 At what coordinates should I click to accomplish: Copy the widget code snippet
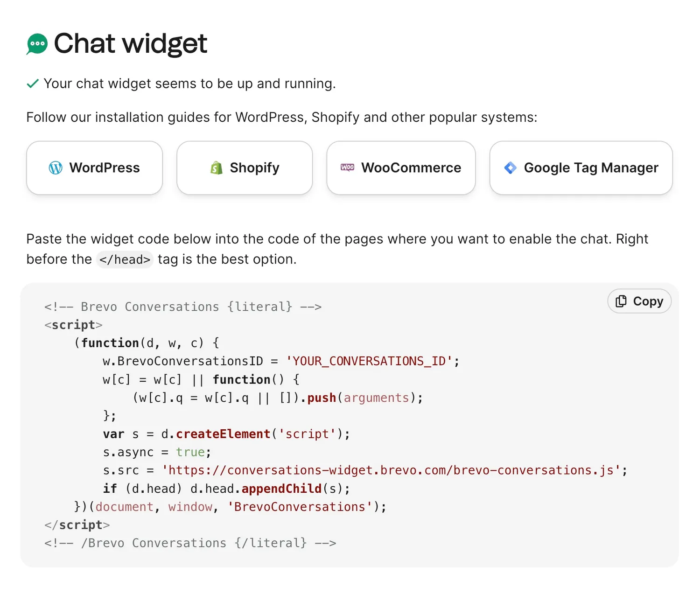pyautogui.click(x=639, y=301)
